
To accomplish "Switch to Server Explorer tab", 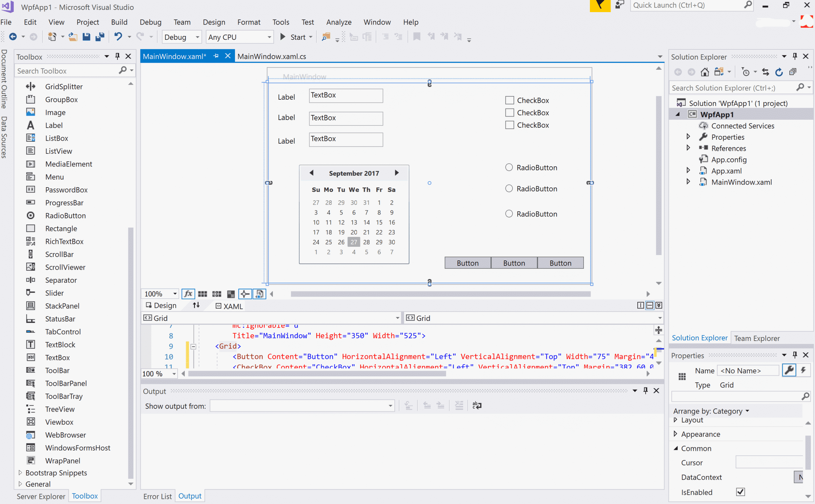I will pos(41,496).
